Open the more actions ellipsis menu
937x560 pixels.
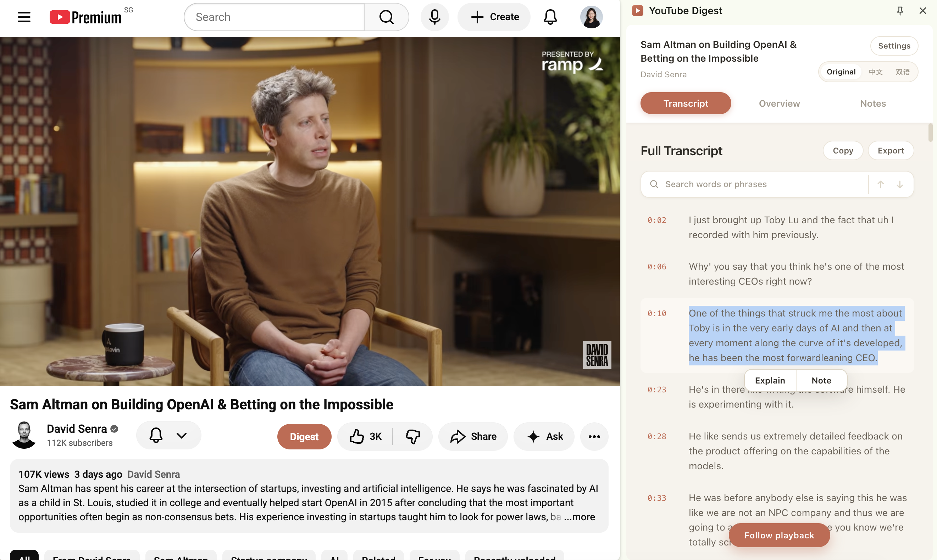(x=594, y=437)
